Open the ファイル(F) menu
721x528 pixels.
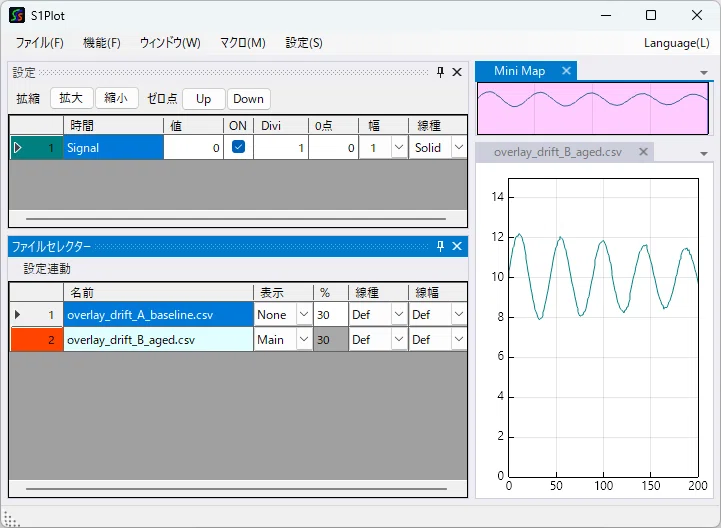point(40,43)
